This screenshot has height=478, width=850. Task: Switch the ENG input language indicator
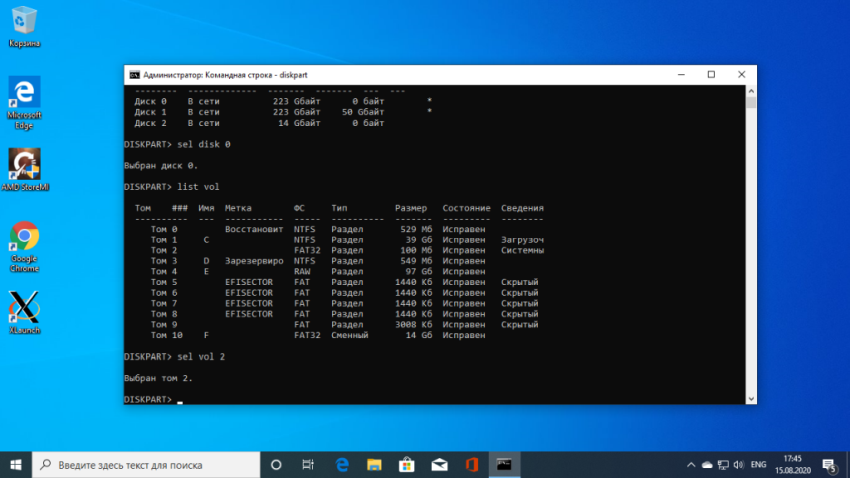tap(759, 465)
